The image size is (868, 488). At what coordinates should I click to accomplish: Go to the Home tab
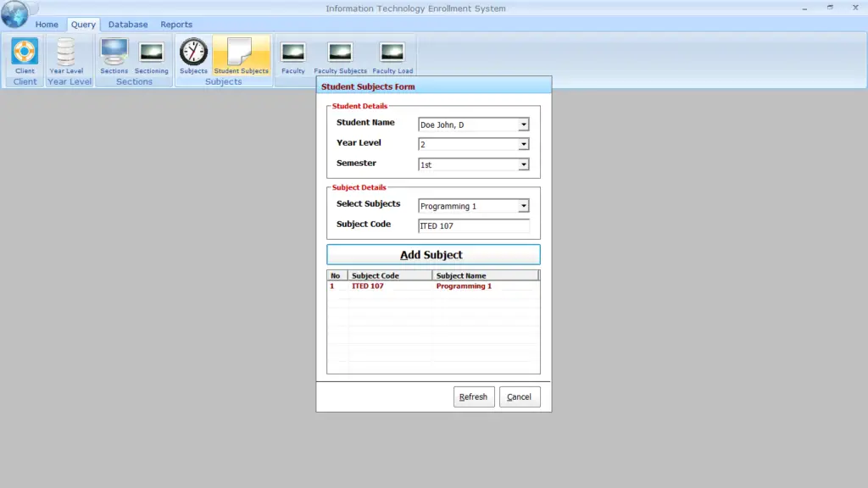click(x=47, y=24)
